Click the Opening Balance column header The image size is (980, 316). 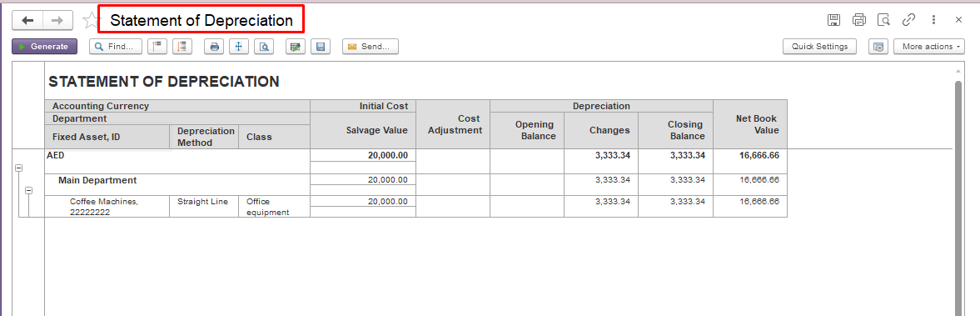point(527,130)
